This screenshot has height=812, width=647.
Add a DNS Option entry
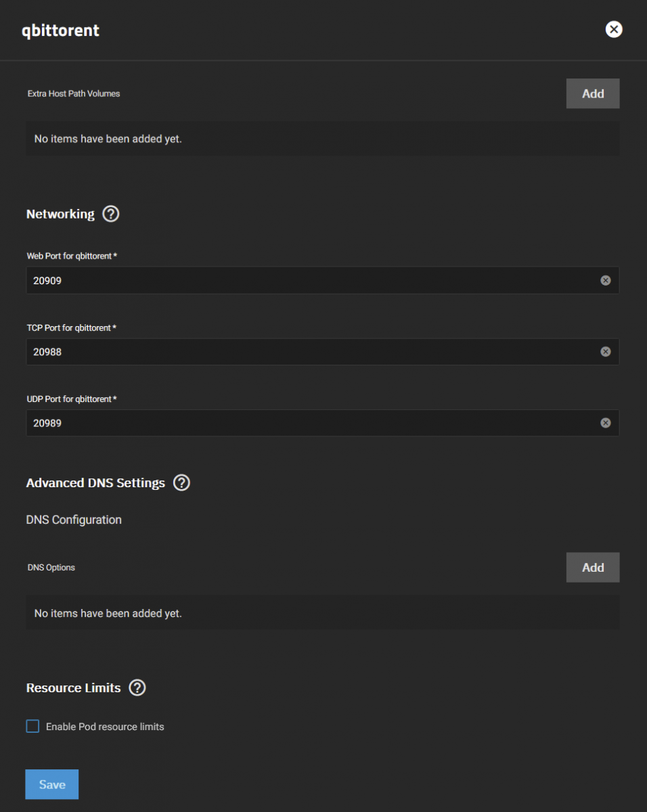(x=593, y=567)
